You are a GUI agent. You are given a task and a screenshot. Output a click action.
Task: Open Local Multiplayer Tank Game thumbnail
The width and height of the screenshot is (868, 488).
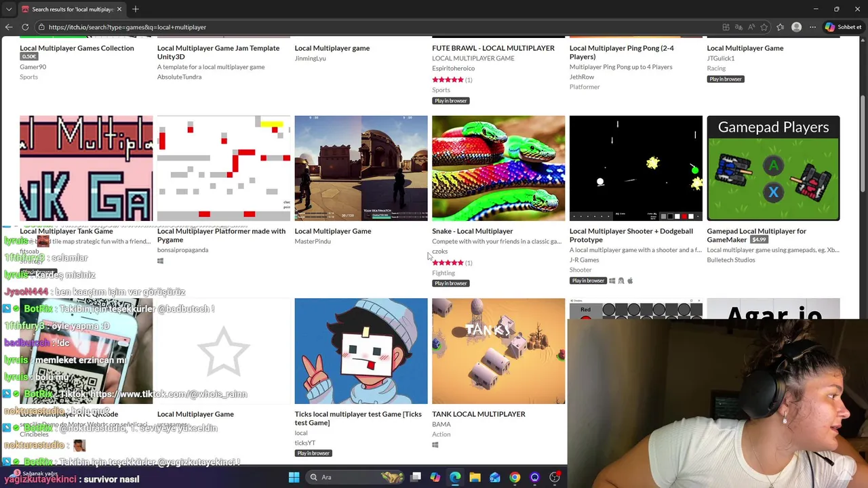pyautogui.click(x=86, y=168)
